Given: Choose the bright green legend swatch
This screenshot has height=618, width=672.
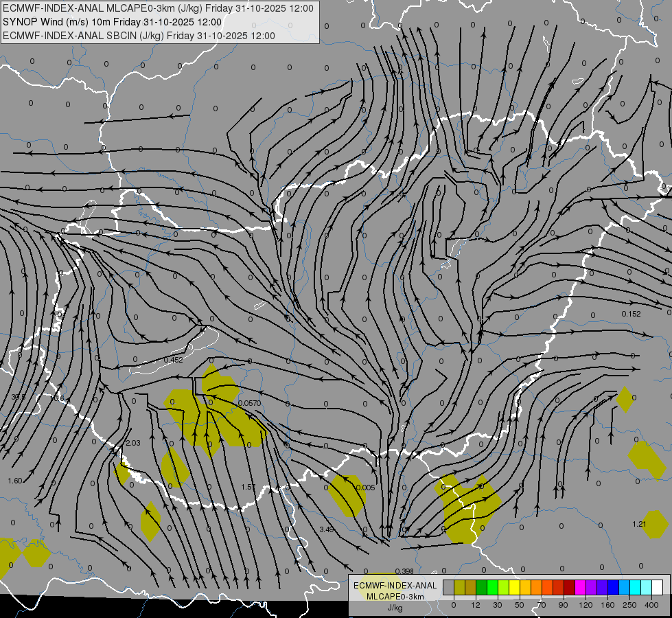Looking at the screenshot, I should (x=492, y=587).
